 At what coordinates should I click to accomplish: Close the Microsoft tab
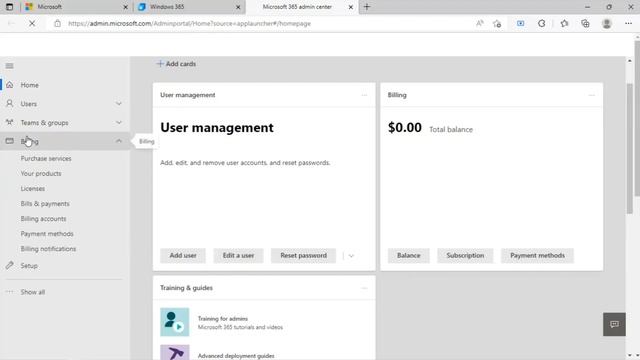[125, 7]
